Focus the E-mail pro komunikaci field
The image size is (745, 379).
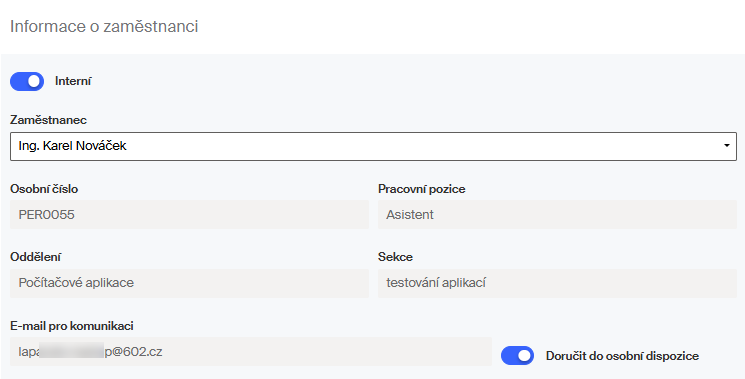251,351
